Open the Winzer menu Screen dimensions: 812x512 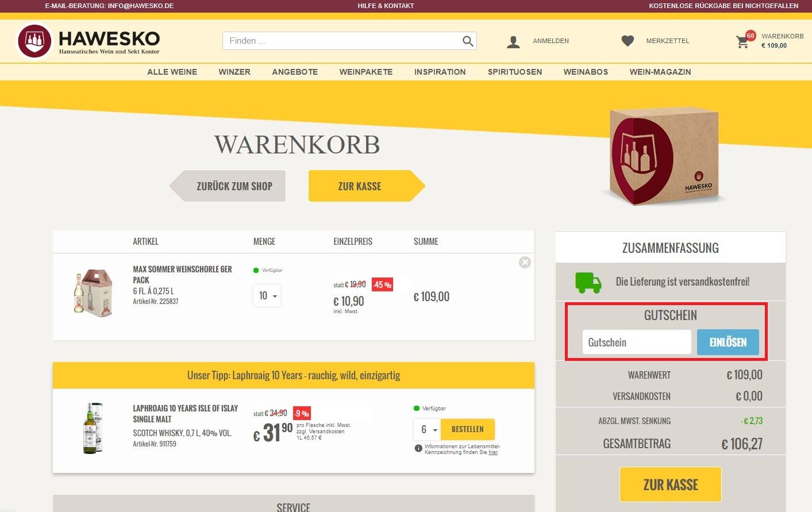(234, 72)
